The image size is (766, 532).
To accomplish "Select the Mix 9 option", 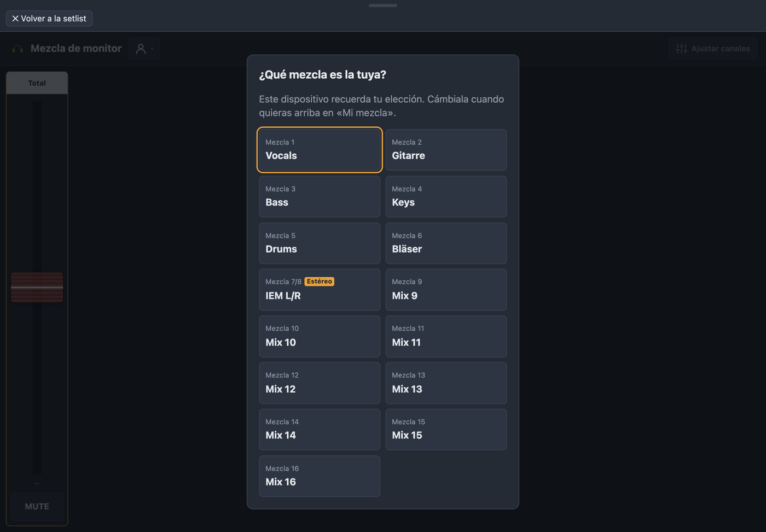I will [446, 290].
